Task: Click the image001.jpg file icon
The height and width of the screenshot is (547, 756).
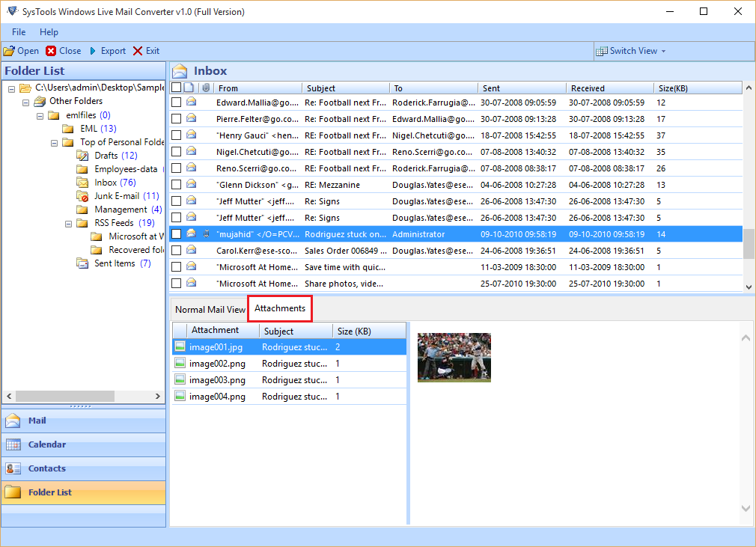Action: (180, 346)
